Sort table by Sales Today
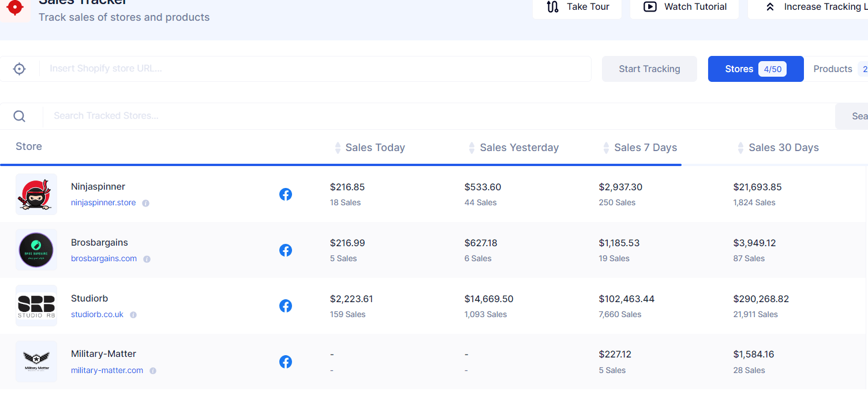 tap(375, 148)
